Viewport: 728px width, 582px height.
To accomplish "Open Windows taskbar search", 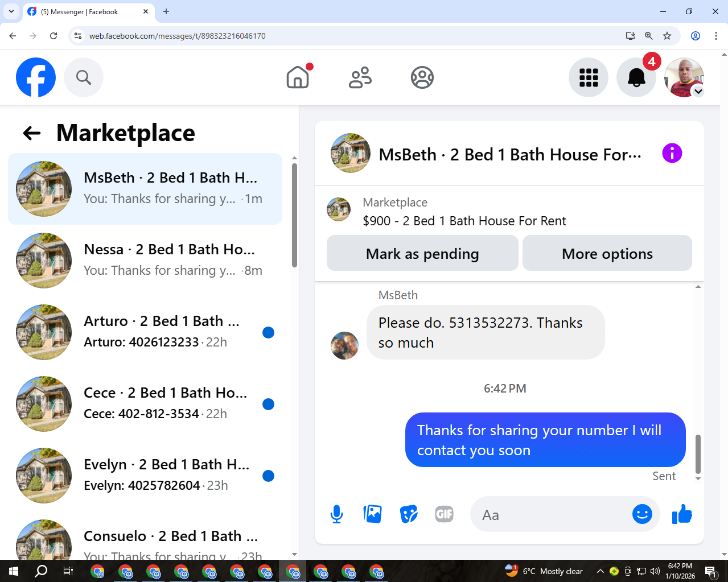I will coord(41,571).
